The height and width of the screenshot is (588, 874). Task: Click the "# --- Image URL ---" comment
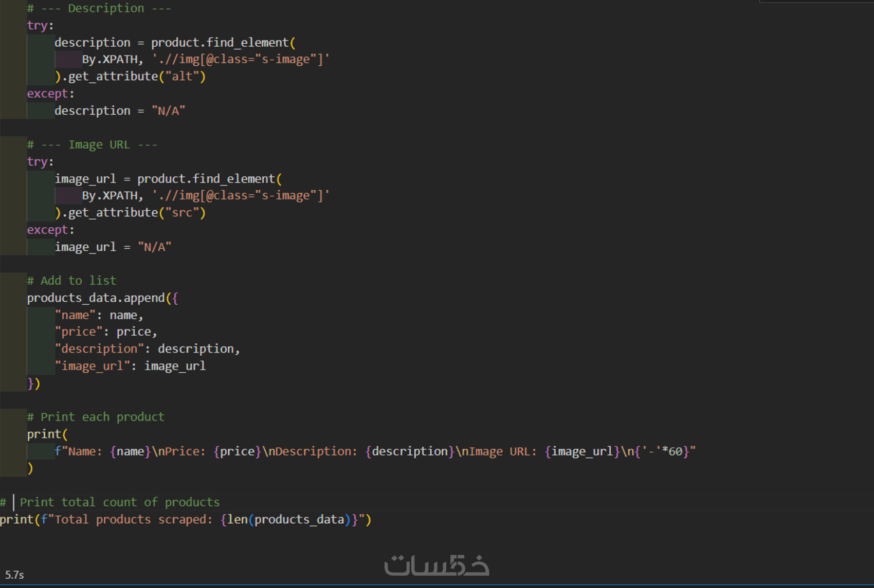(93, 144)
